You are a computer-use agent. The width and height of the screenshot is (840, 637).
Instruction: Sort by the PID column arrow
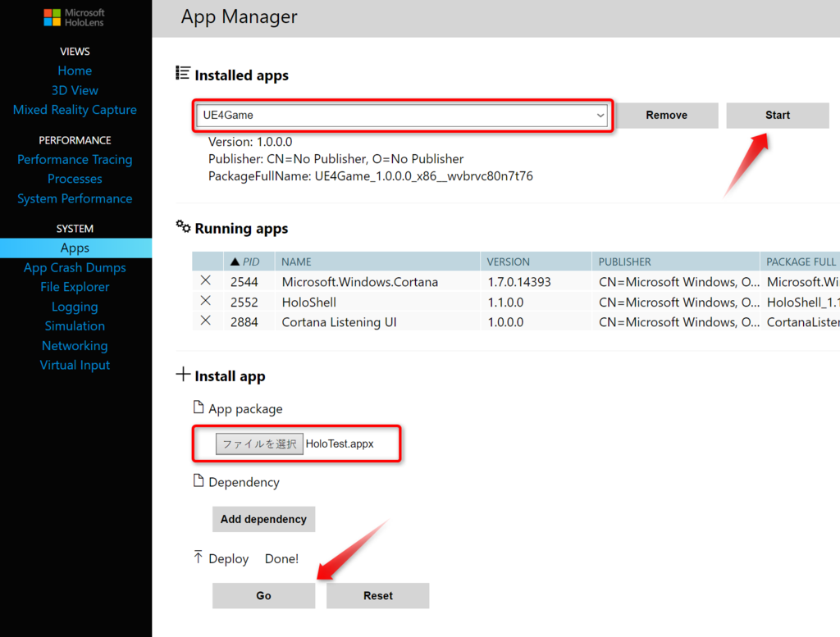(x=235, y=262)
